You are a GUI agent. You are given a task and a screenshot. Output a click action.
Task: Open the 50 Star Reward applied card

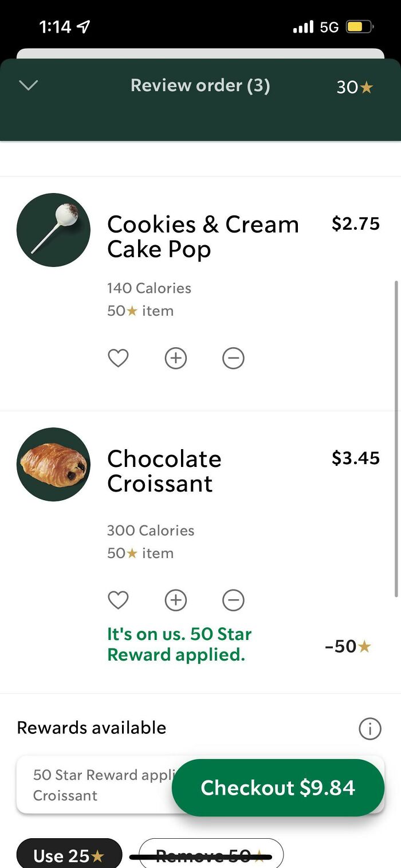pos(86,784)
